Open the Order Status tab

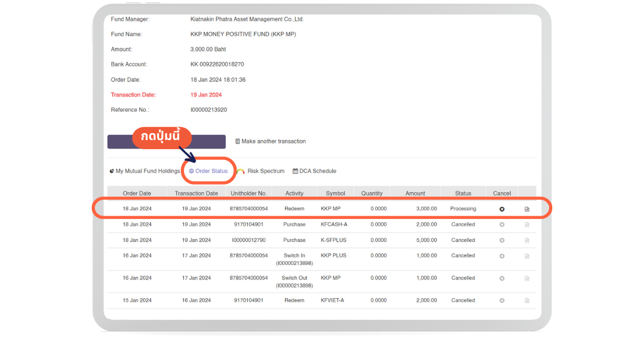click(208, 171)
